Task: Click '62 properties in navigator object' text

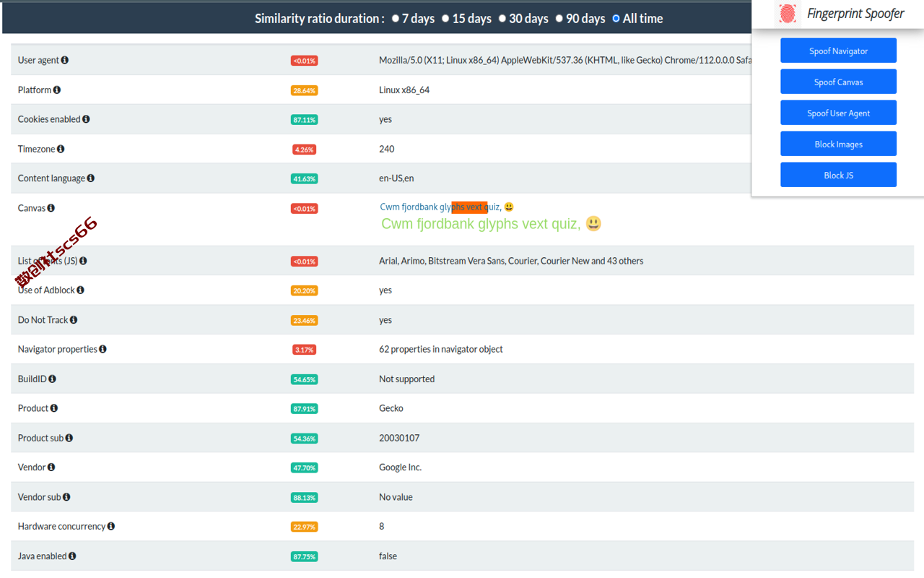Action: click(x=441, y=349)
